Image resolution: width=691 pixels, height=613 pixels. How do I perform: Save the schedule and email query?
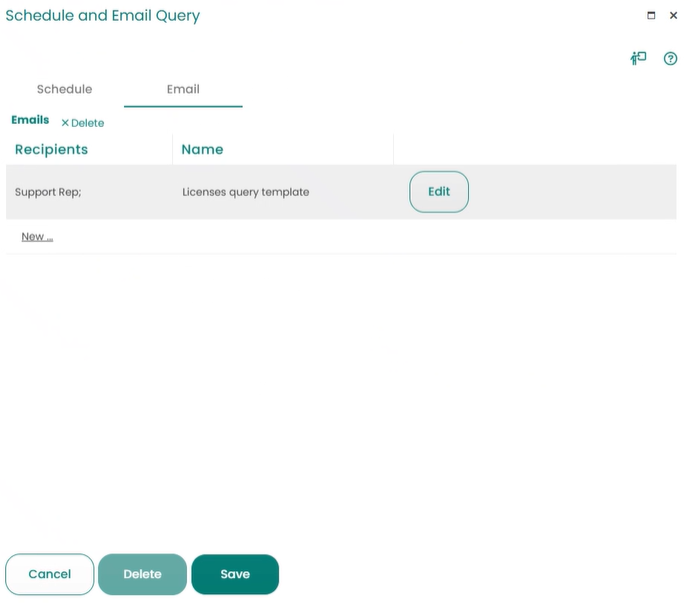pyautogui.click(x=235, y=574)
